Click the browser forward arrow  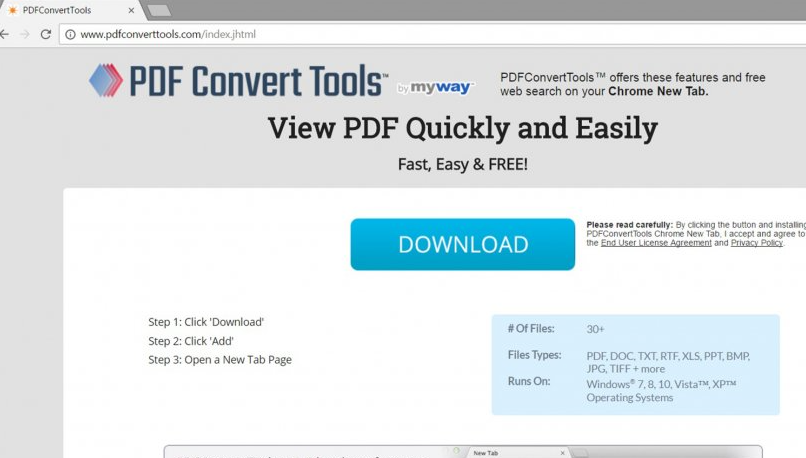[x=25, y=34]
